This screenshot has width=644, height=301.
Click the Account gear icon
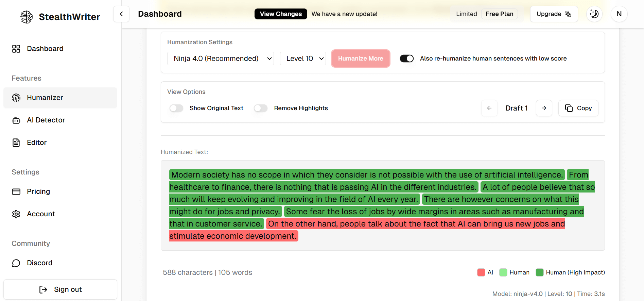(x=16, y=214)
